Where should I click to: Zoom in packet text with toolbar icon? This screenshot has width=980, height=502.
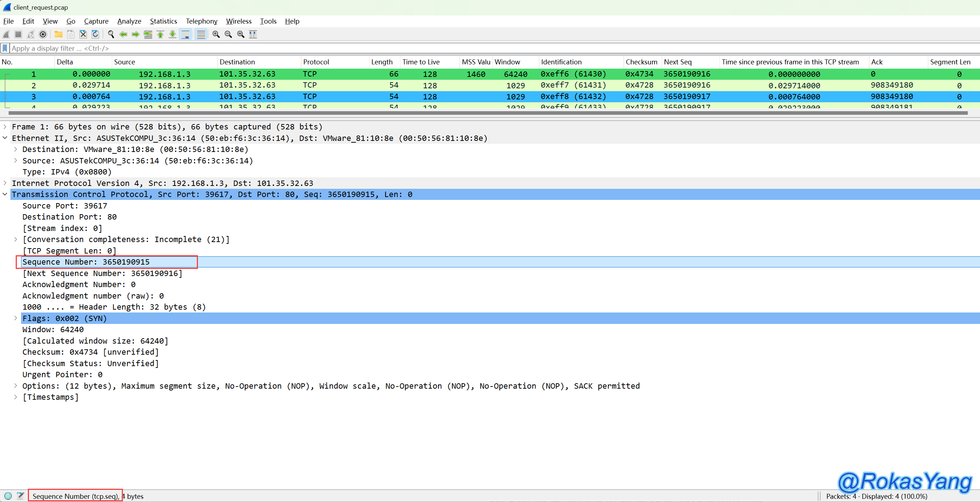(216, 34)
